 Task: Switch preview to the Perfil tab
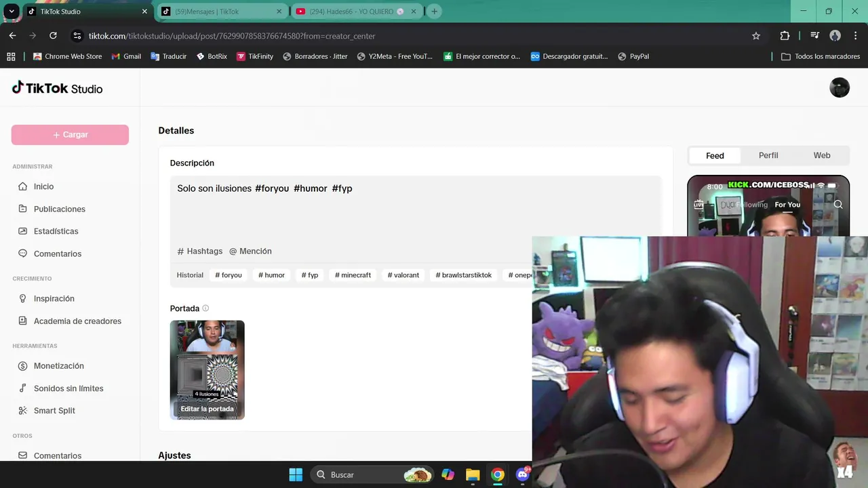(768, 155)
